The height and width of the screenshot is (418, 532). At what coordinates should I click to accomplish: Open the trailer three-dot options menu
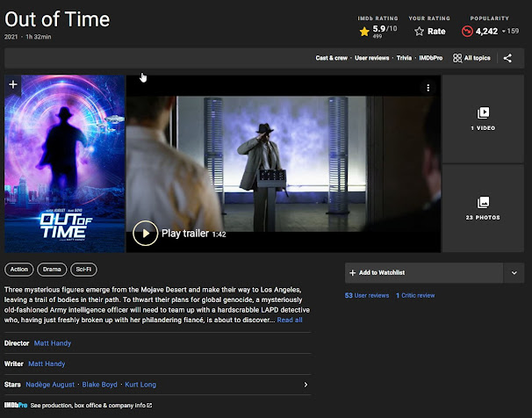point(428,88)
